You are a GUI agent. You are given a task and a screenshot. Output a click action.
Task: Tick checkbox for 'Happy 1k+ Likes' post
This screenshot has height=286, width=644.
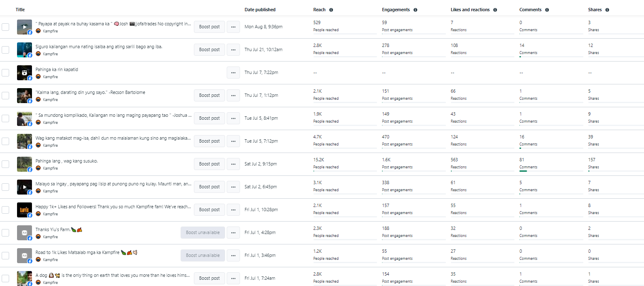coord(5,210)
